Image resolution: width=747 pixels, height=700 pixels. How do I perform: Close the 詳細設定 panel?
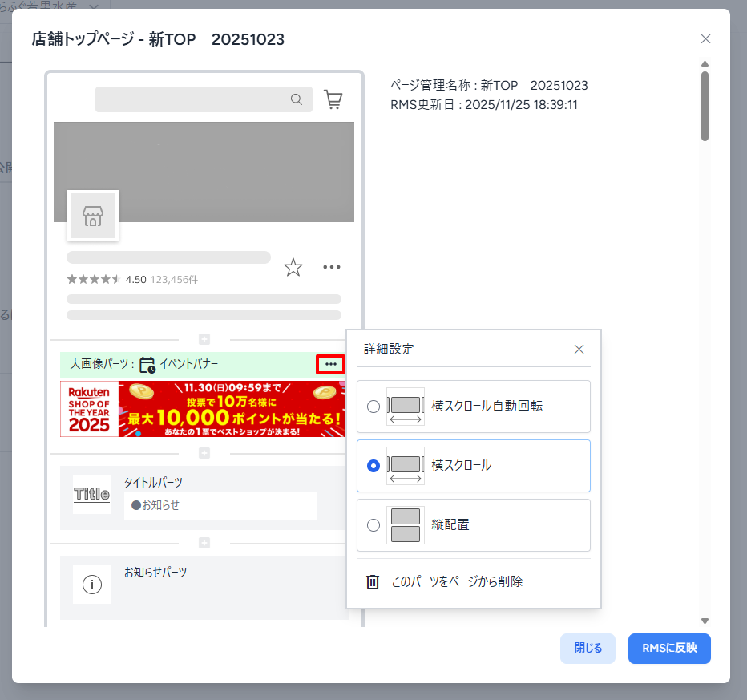coord(579,349)
